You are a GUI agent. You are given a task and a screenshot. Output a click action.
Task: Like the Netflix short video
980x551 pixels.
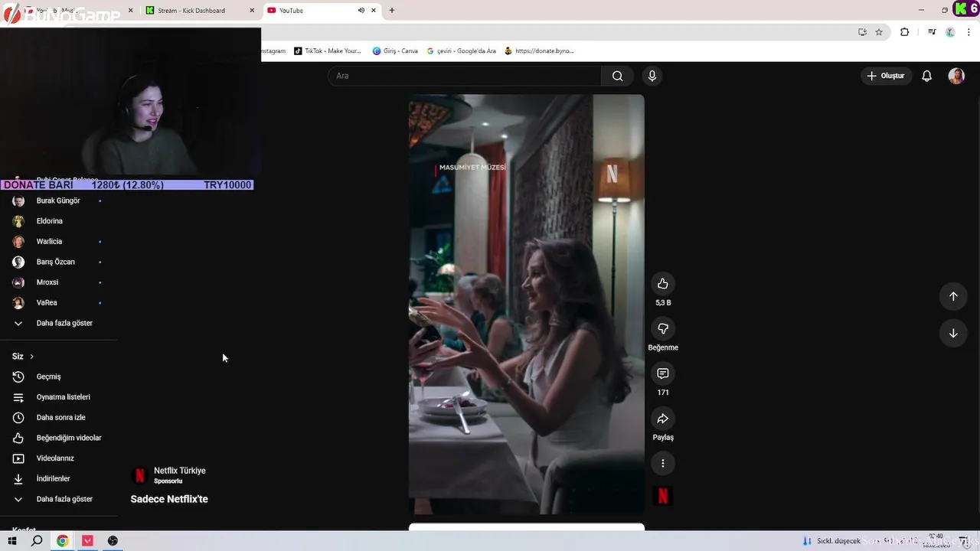(x=663, y=284)
